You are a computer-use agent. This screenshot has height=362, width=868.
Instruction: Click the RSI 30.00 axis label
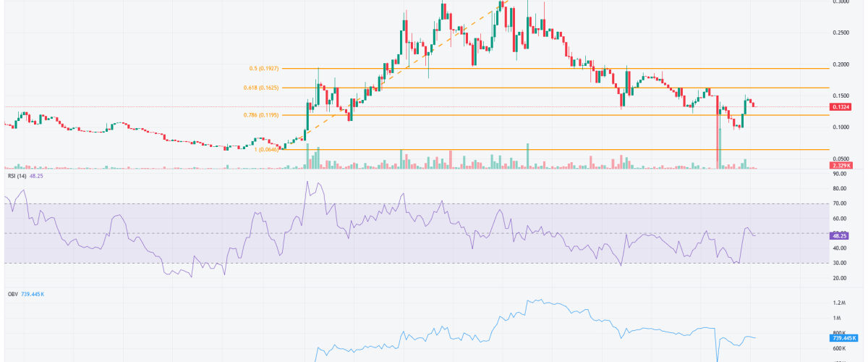point(840,264)
